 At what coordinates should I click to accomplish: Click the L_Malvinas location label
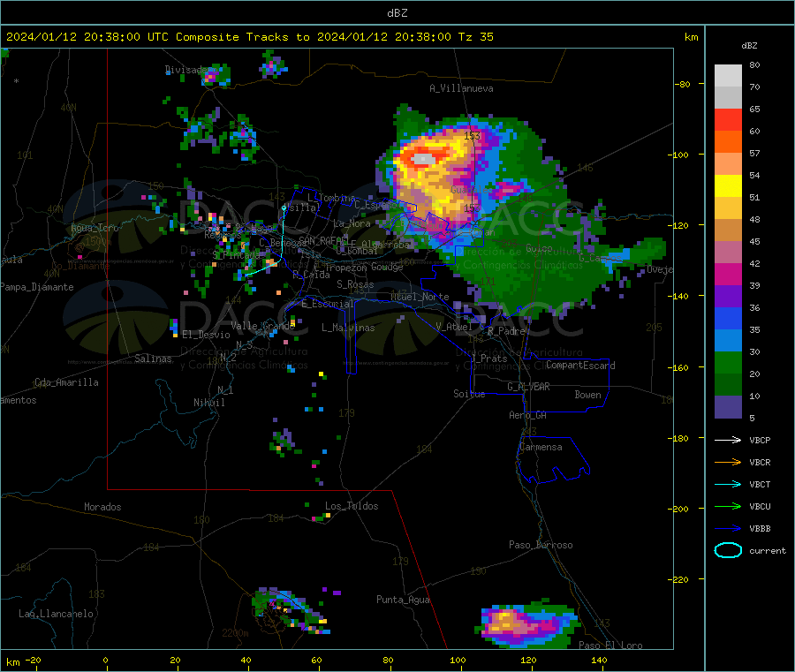348,328
